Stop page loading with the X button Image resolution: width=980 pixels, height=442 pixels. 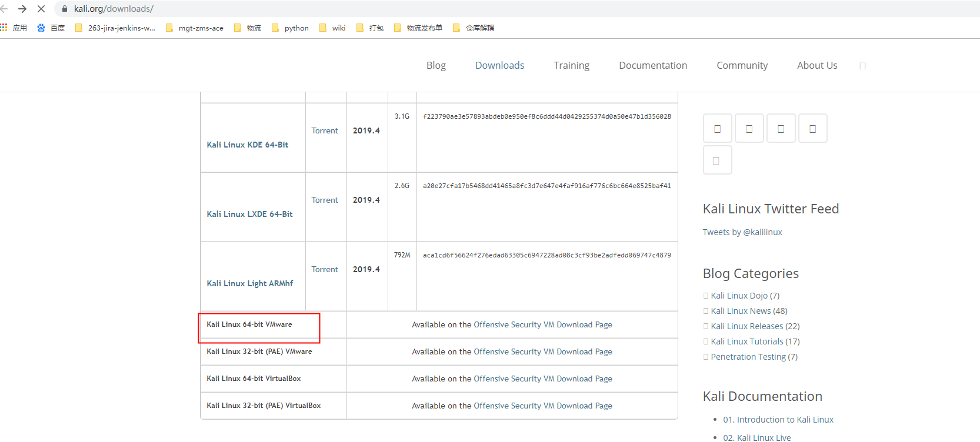pos(41,9)
